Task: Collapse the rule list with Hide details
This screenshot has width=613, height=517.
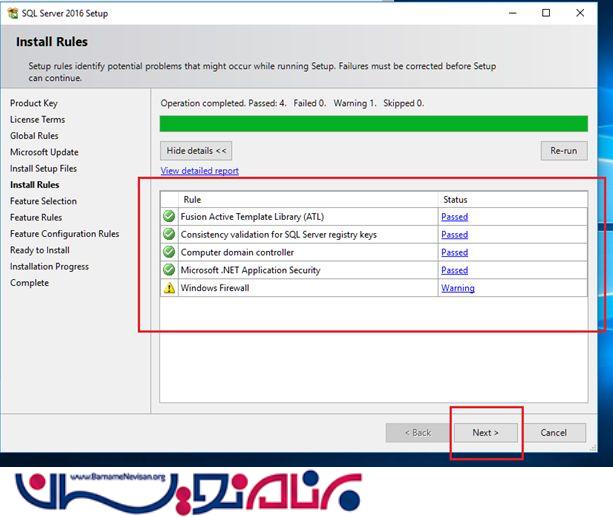Action: [x=198, y=151]
